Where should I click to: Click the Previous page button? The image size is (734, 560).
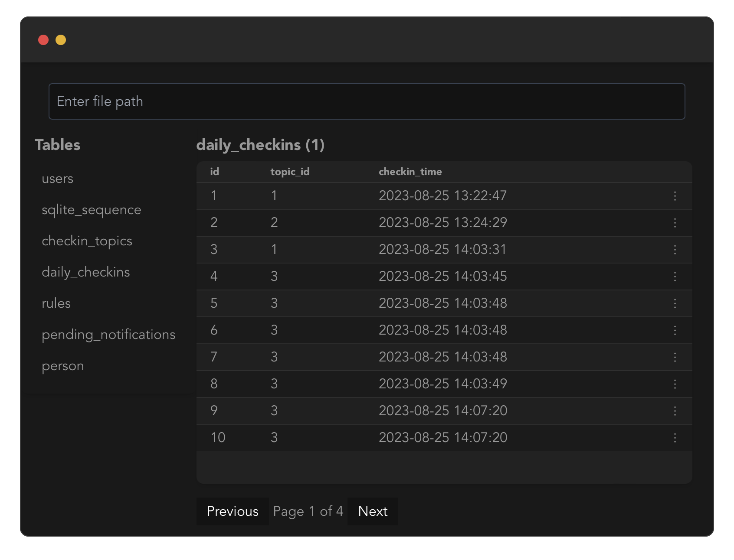coord(233,511)
